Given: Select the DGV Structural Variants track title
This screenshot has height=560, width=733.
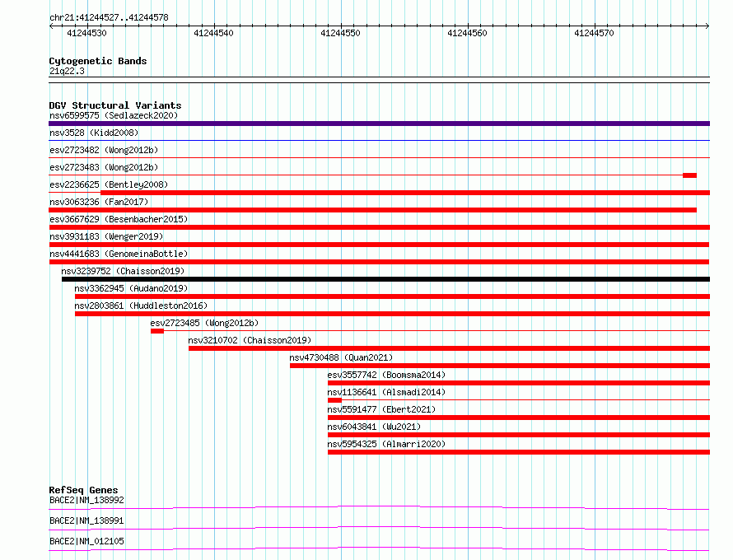Looking at the screenshot, I should click(x=115, y=105).
